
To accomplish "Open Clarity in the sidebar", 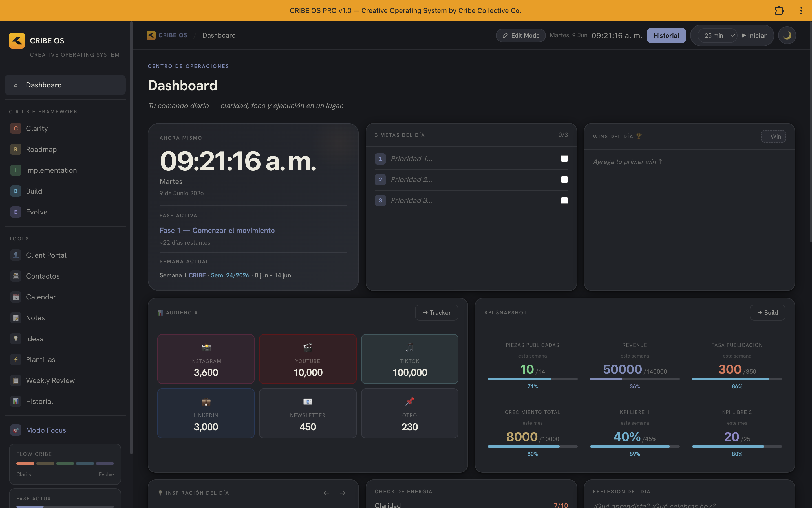I will 65,128.
